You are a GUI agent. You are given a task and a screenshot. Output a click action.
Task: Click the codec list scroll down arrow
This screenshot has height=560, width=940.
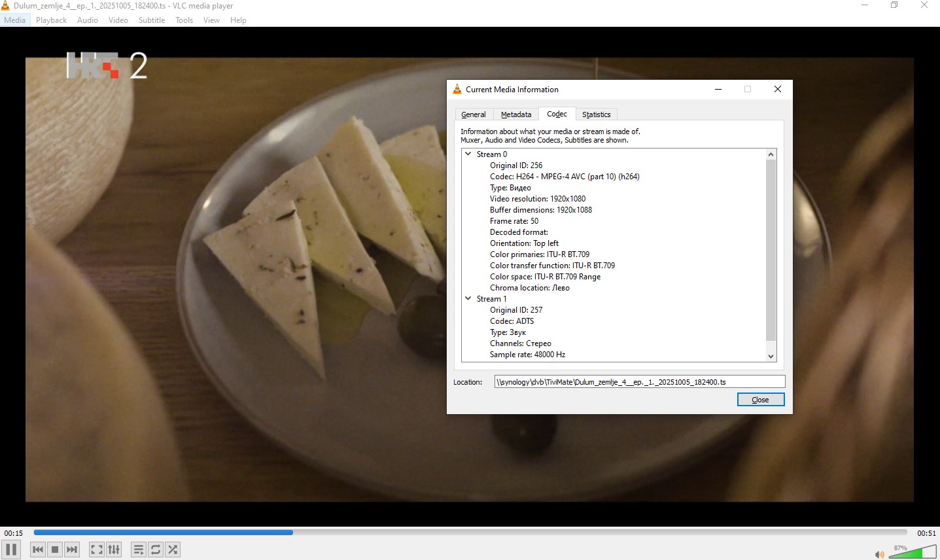[771, 356]
